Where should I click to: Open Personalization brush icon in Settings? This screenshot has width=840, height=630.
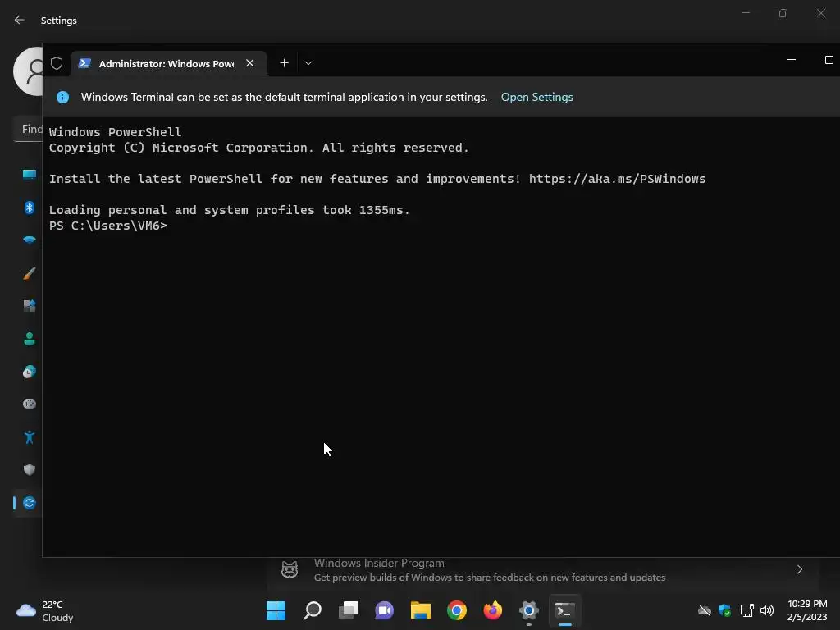coord(30,273)
